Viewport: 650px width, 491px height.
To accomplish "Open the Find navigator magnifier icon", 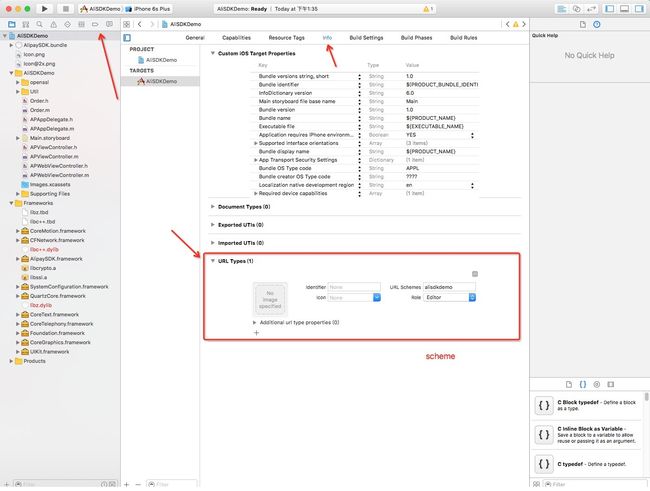I will point(39,24).
